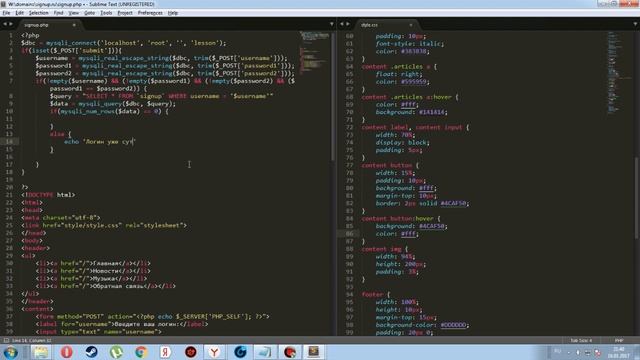The image size is (640, 360).
Task: Click the 'Обратная связь' list item line
Action: coord(106,286)
